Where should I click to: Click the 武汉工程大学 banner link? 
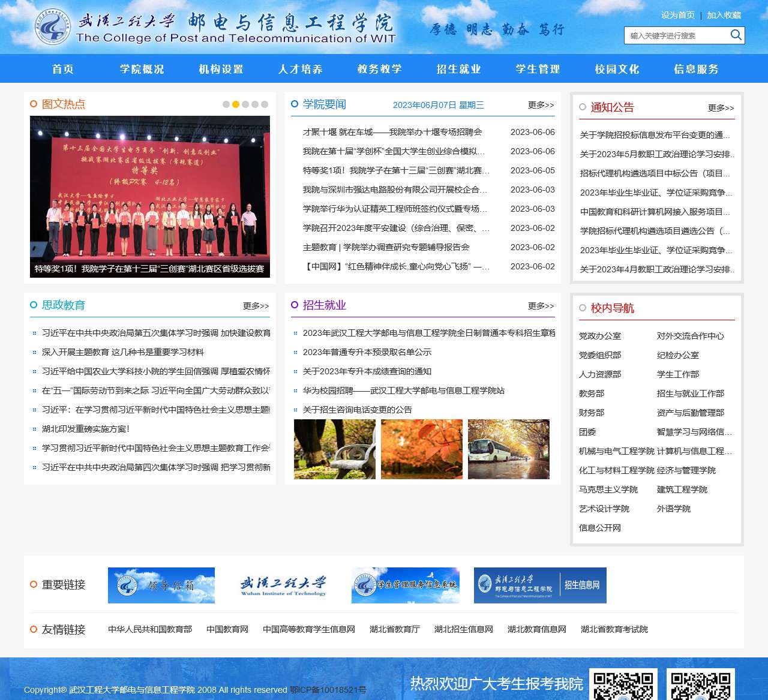pyautogui.click(x=282, y=585)
